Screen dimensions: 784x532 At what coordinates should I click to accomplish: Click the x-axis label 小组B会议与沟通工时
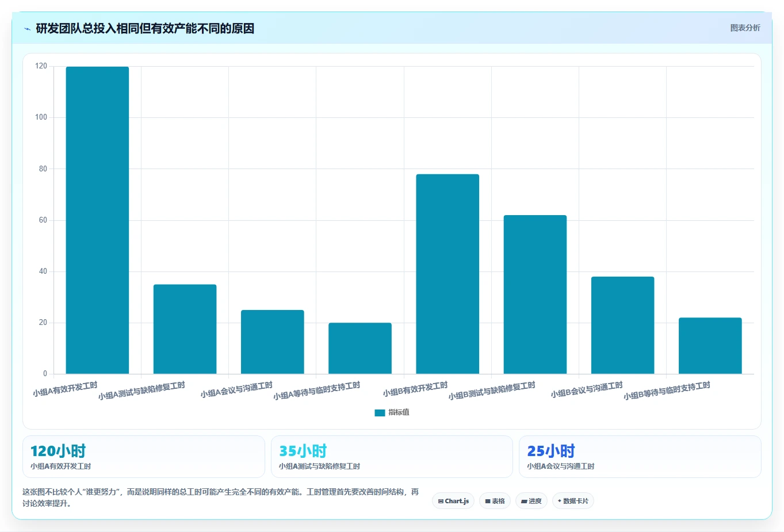[587, 390]
